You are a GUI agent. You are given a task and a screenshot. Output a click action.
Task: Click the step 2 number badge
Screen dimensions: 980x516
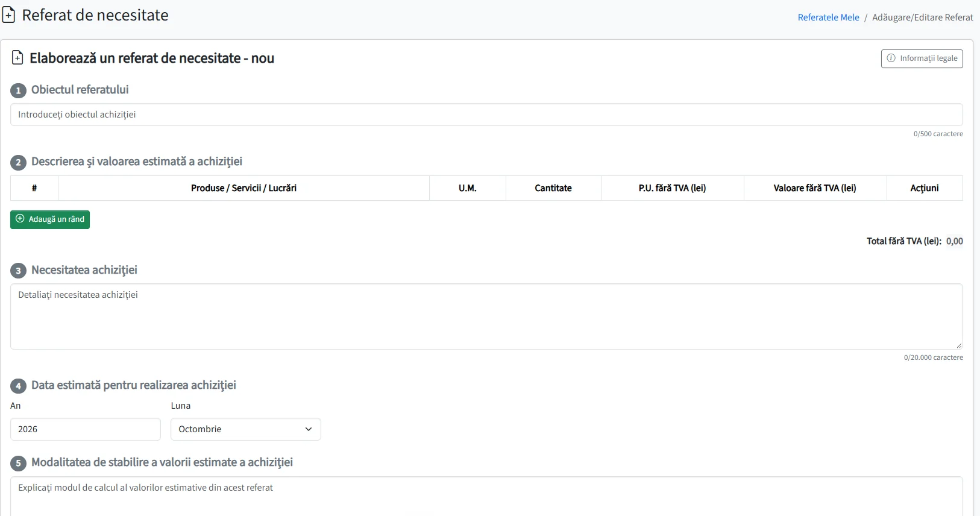point(18,162)
